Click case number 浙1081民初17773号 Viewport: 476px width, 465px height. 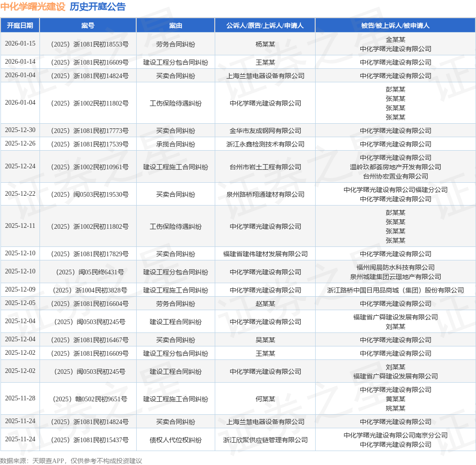click(90, 131)
